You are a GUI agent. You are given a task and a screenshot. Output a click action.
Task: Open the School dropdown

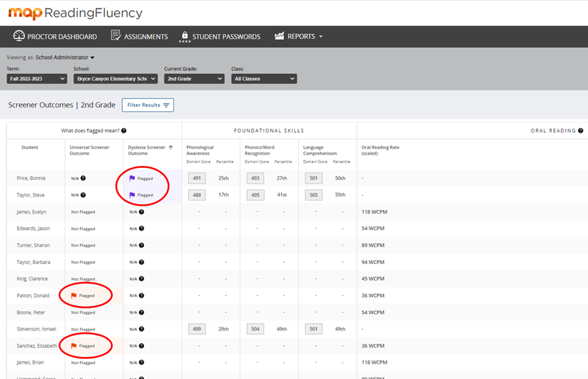point(115,78)
